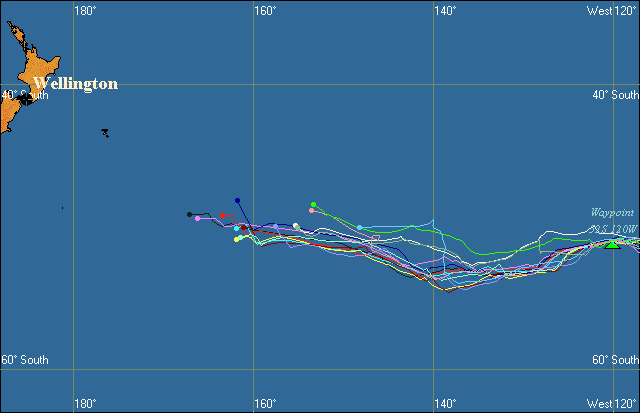Click the italic Waypoint label

pyautogui.click(x=612, y=213)
